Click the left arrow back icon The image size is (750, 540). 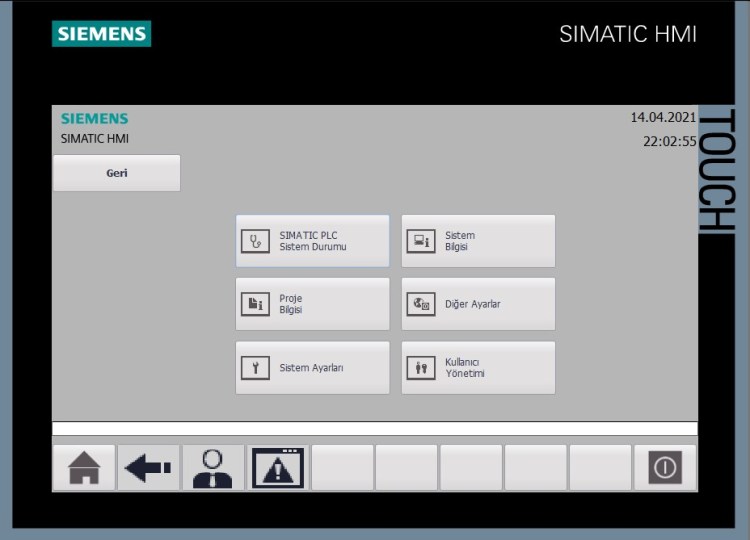tap(148, 467)
